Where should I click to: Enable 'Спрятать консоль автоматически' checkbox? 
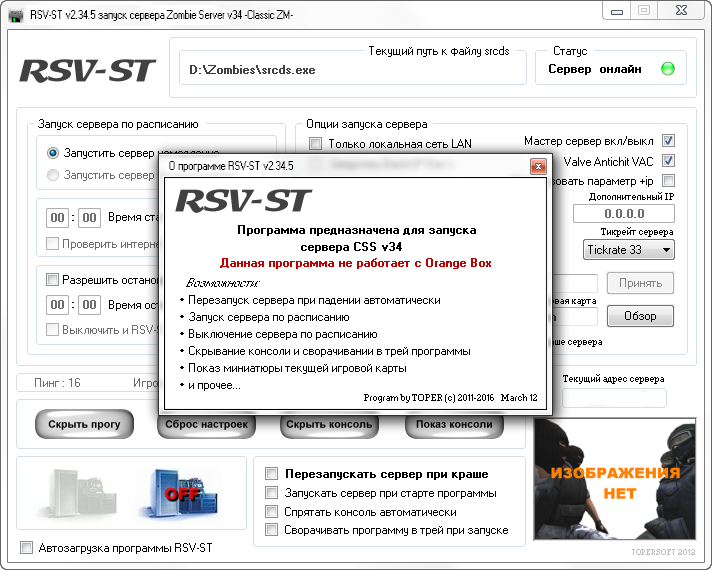coord(272,512)
